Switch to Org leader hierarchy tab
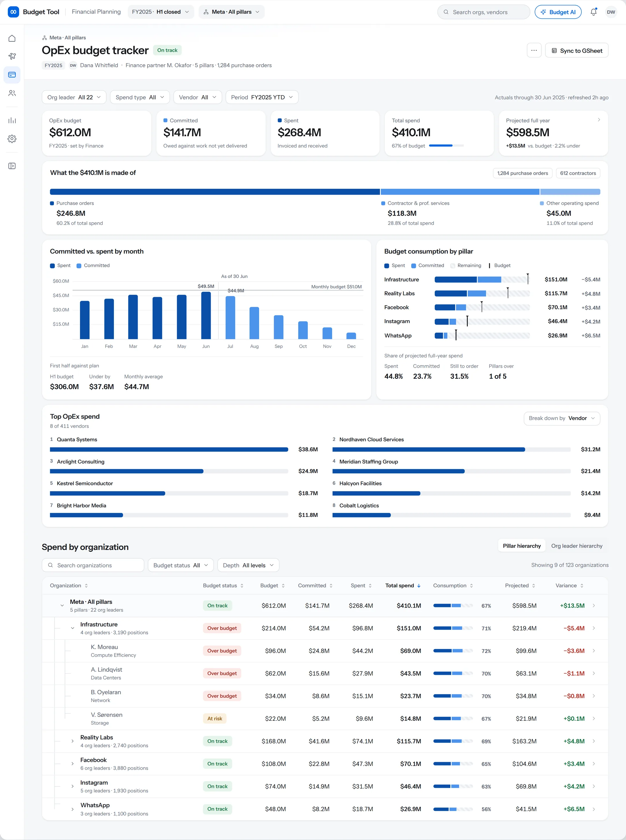This screenshot has width=626, height=840. pos(576,546)
